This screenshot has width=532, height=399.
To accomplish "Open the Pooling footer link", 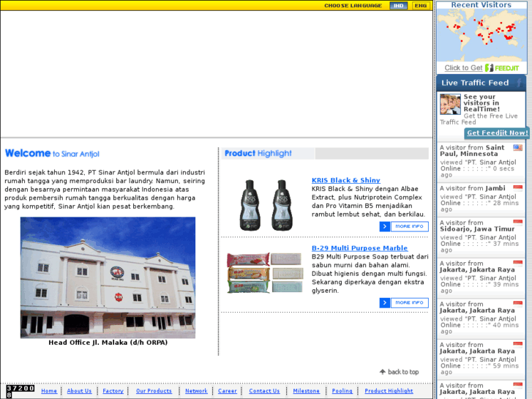I will click(342, 391).
